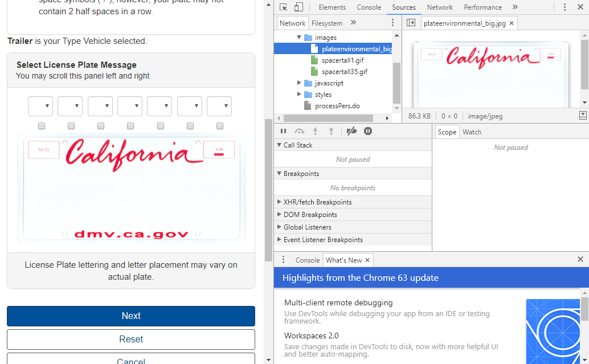Select plateenvironmental_big file in tree

pyautogui.click(x=333, y=49)
